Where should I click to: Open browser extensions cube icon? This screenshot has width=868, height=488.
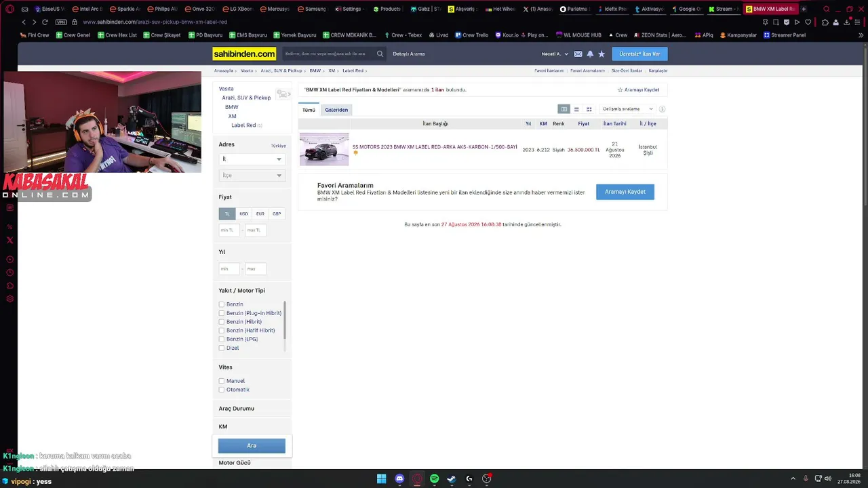(825, 22)
